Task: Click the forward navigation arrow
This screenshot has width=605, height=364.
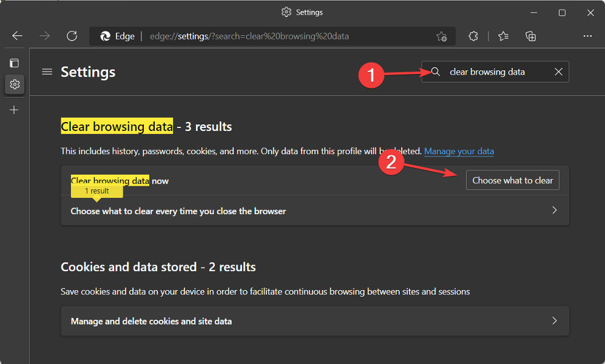Action: point(45,36)
